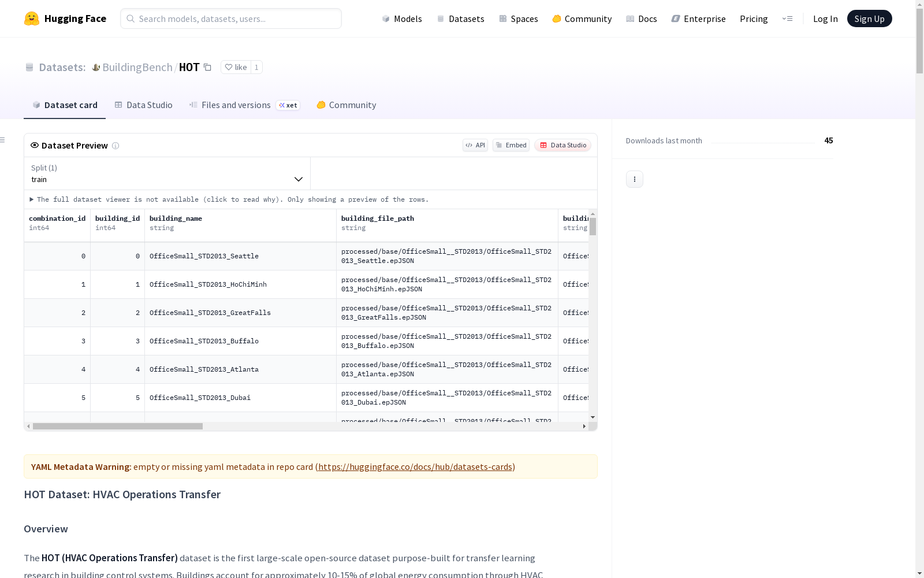
Task: Select the OfficeSmall_STD2013_HoChiMinh cell
Action: click(241, 284)
